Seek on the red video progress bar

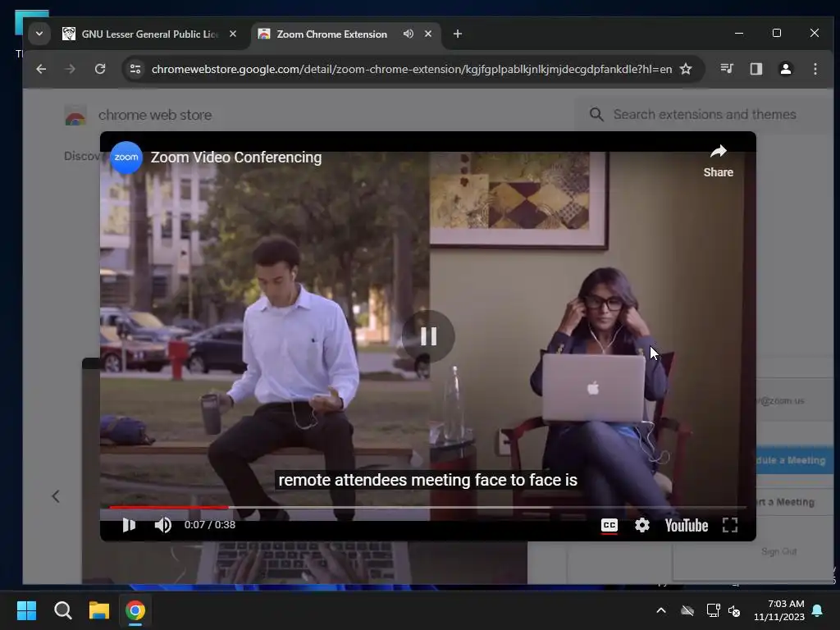[x=427, y=507]
